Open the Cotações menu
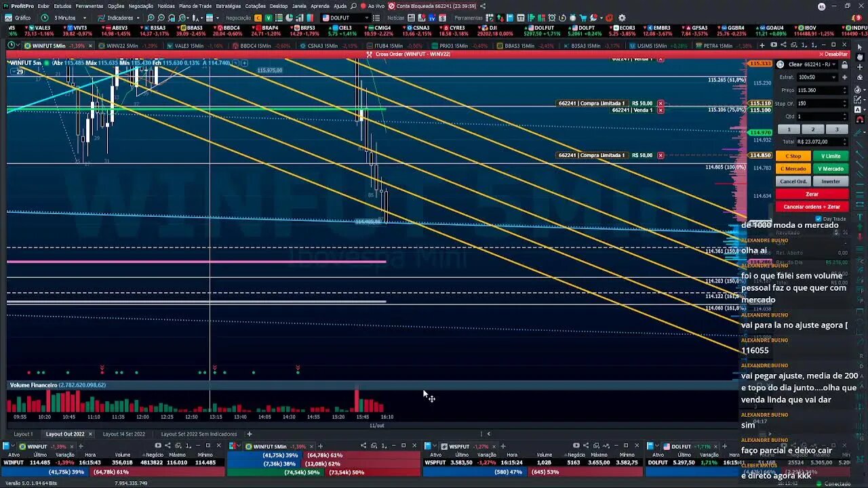The width and height of the screenshot is (868, 488). tap(256, 6)
